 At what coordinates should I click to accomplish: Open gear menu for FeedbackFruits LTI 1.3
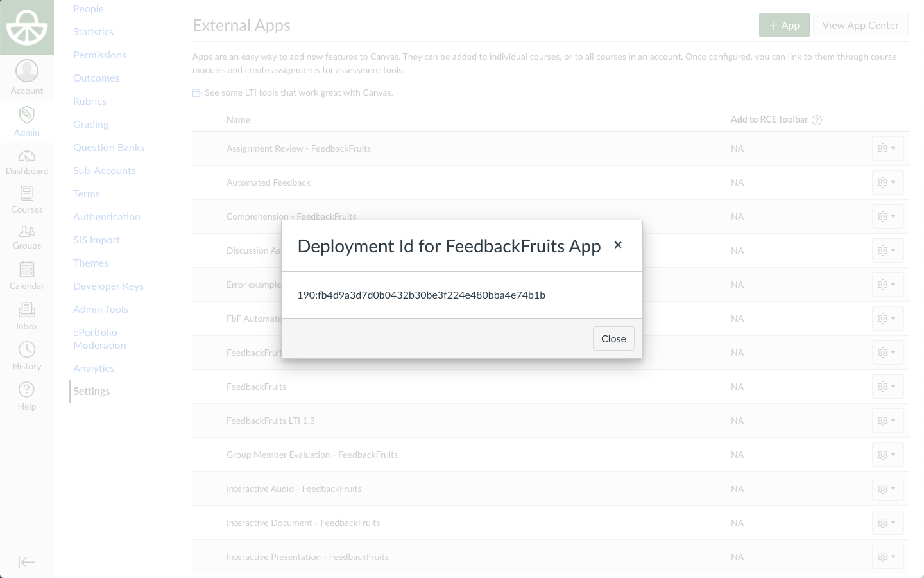888,421
